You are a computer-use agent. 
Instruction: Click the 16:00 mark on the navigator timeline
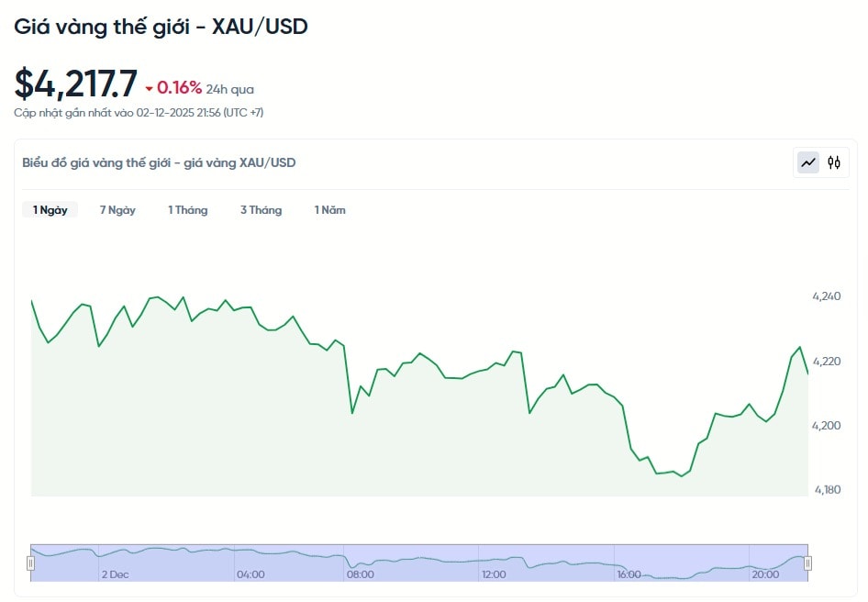pyautogui.click(x=629, y=574)
